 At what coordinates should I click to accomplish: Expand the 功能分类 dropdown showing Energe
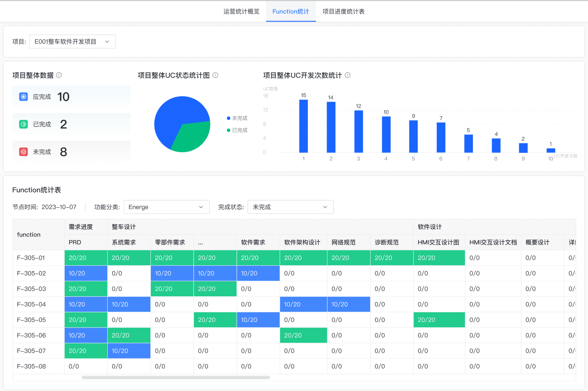[x=166, y=207]
